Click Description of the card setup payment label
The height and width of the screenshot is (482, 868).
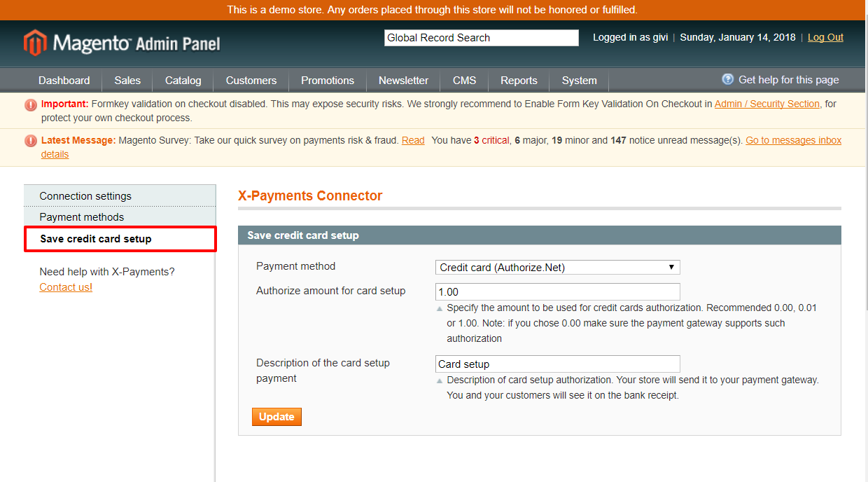(x=323, y=371)
